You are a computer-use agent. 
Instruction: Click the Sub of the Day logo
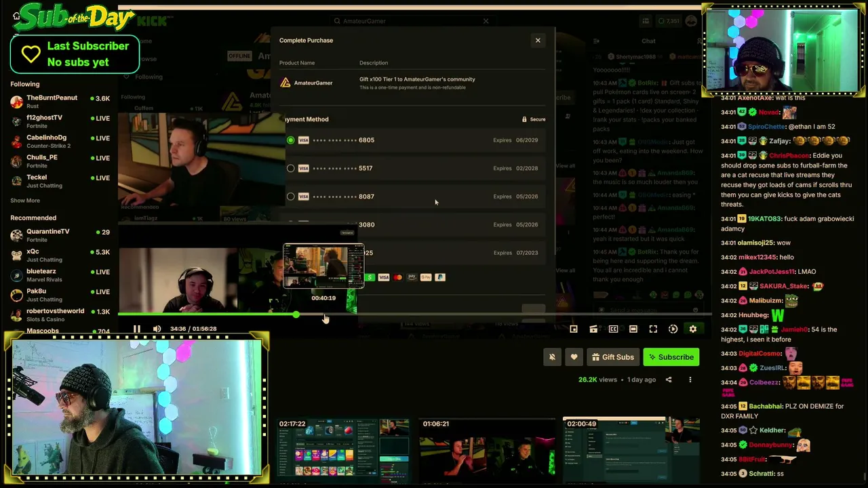point(73,18)
